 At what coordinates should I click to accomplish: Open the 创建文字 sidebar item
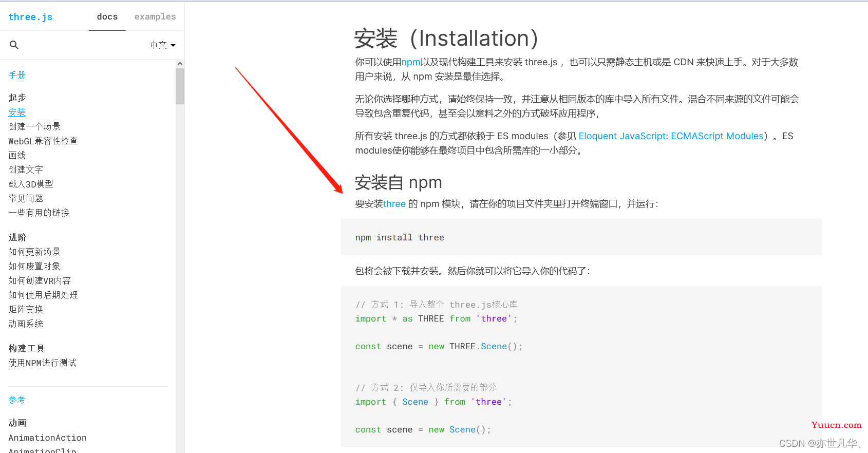click(26, 169)
